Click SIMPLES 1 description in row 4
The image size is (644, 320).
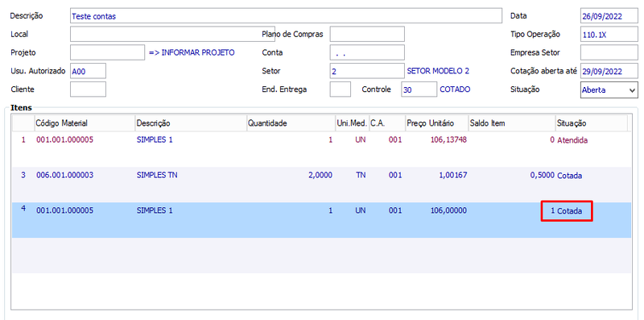click(x=155, y=210)
